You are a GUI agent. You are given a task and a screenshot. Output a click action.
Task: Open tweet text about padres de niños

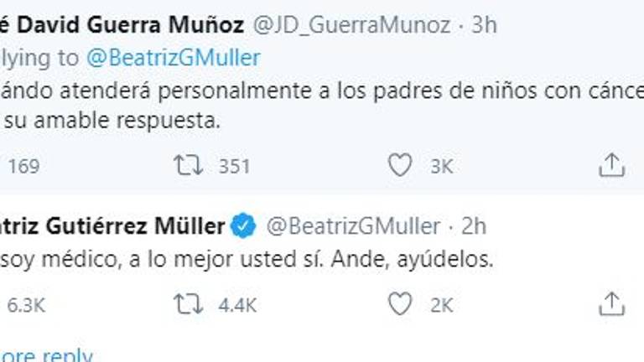pyautogui.click(x=319, y=90)
